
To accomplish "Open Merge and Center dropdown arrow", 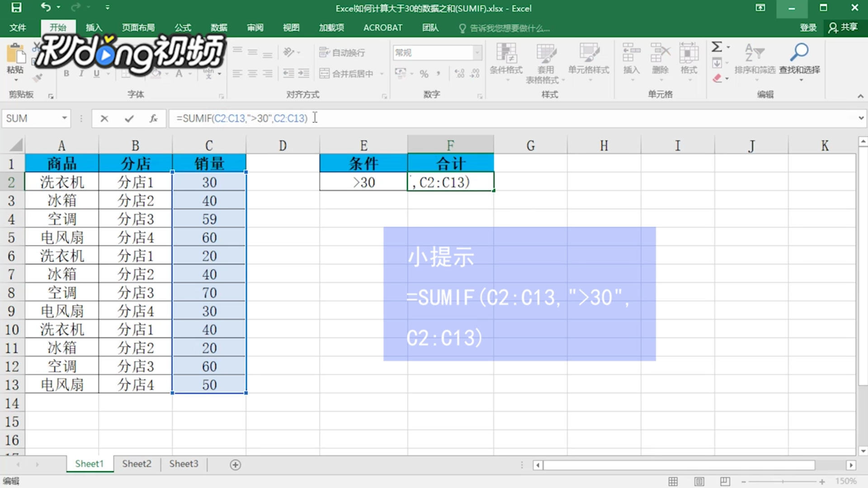I will tap(382, 74).
